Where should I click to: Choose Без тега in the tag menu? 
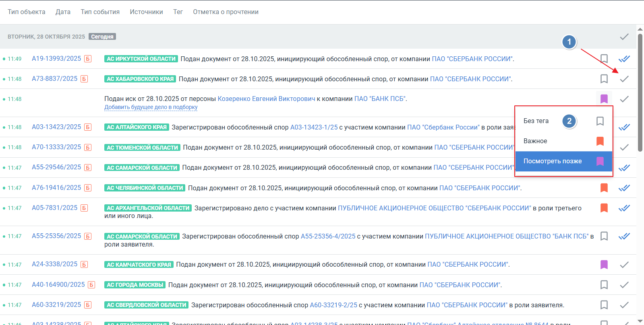(536, 121)
